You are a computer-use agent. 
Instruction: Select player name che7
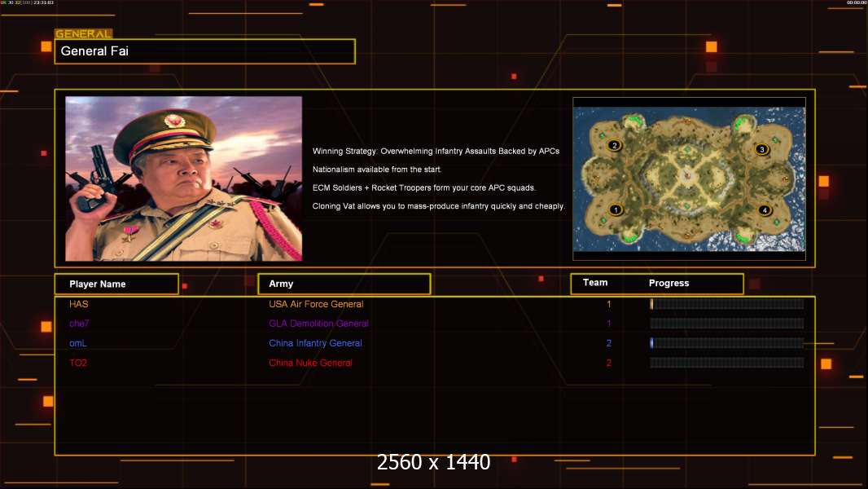pyautogui.click(x=79, y=324)
